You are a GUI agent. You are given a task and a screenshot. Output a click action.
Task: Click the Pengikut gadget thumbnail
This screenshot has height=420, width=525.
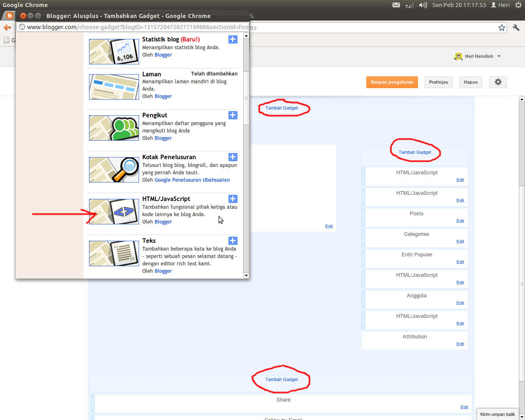tap(114, 128)
